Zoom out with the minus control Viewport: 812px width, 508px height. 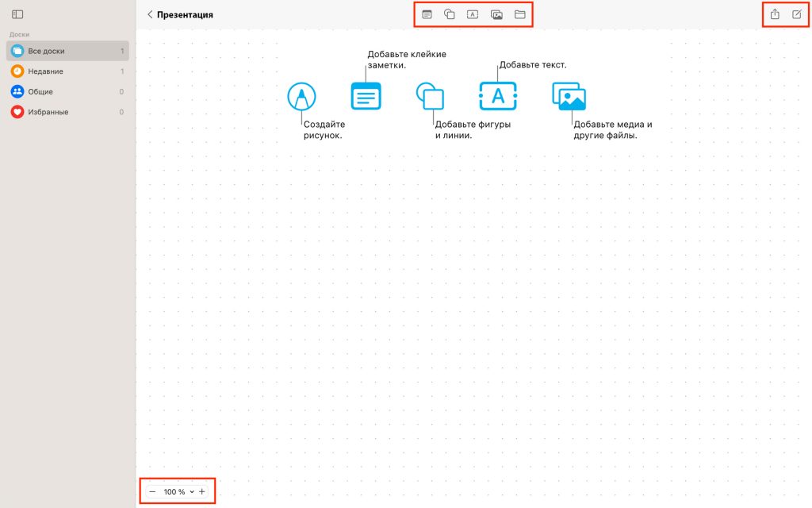point(151,491)
